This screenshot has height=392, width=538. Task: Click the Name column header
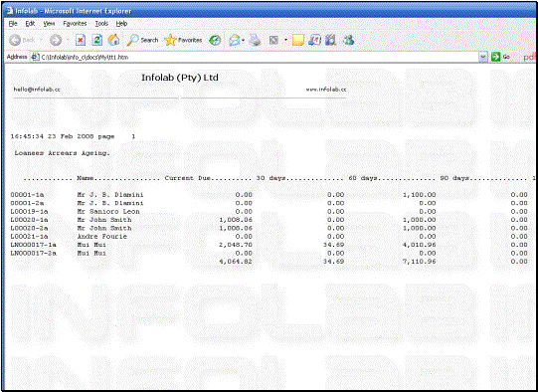pos(86,178)
